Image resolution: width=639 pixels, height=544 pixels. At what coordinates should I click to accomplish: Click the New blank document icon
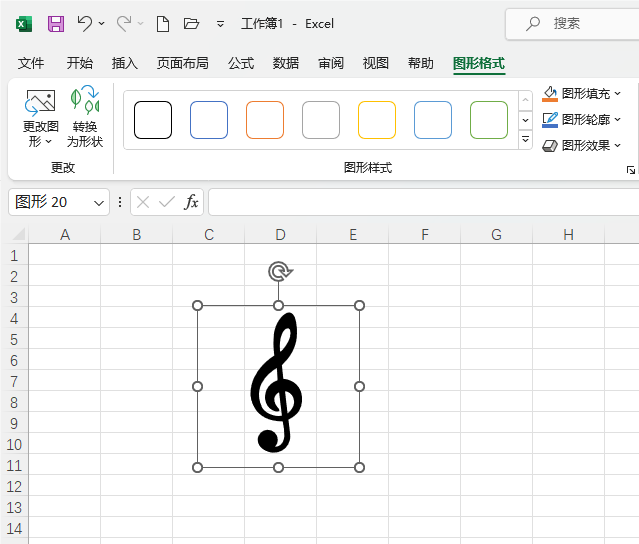click(162, 23)
